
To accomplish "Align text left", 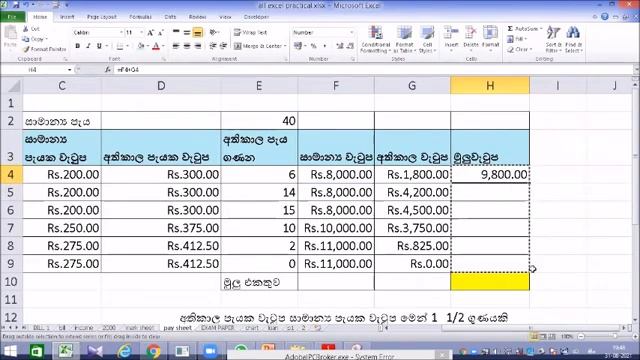I will coord(176,46).
